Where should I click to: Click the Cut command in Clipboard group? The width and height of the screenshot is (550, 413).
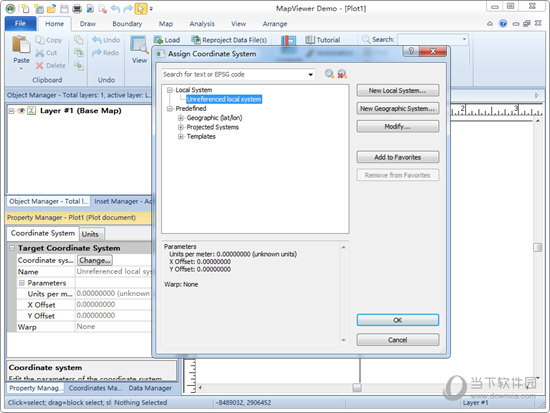coord(46,53)
